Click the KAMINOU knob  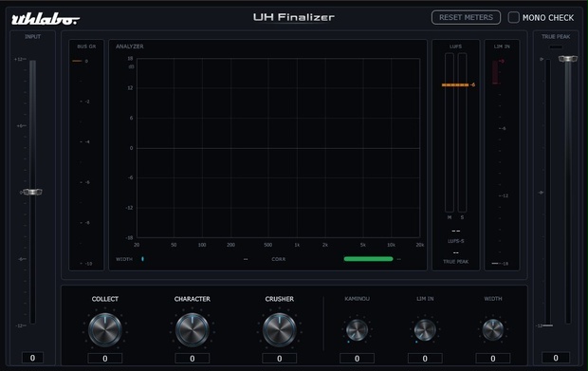pos(357,330)
